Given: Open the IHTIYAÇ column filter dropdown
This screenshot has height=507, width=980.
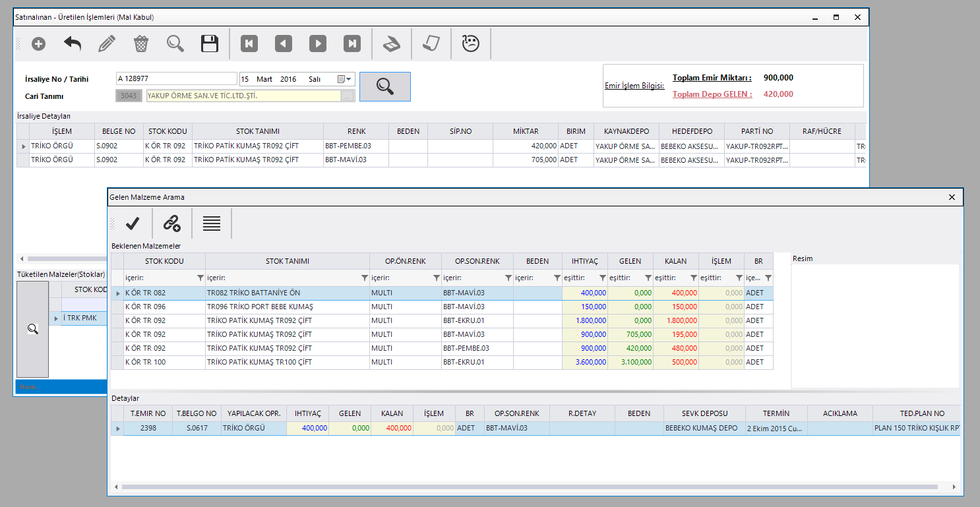Looking at the screenshot, I should pos(602,278).
